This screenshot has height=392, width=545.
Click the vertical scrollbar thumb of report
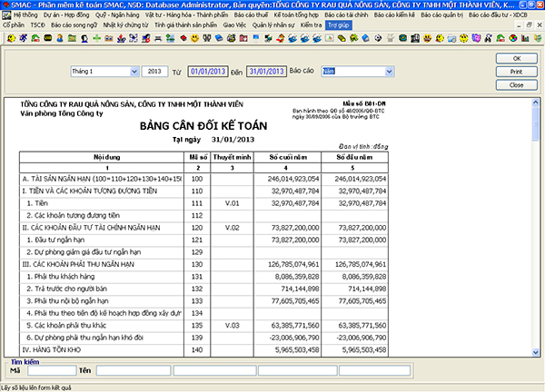click(535, 123)
